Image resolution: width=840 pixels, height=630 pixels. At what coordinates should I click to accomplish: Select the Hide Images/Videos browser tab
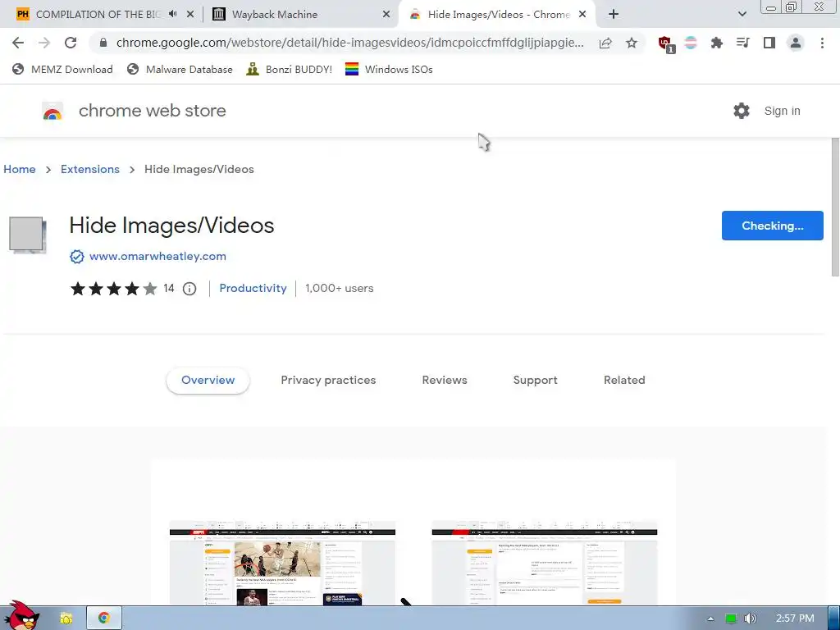click(498, 14)
